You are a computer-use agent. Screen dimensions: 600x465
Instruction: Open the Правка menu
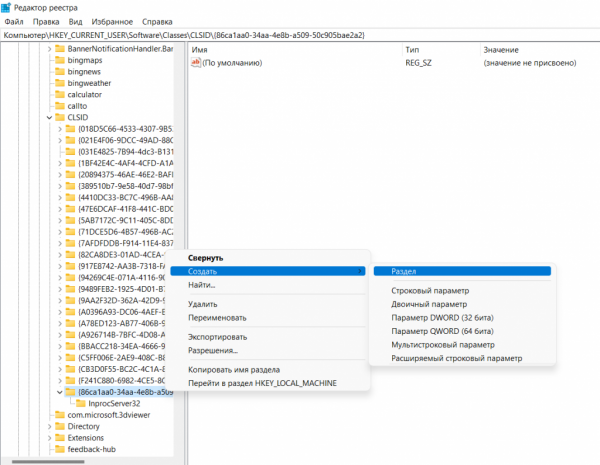46,22
